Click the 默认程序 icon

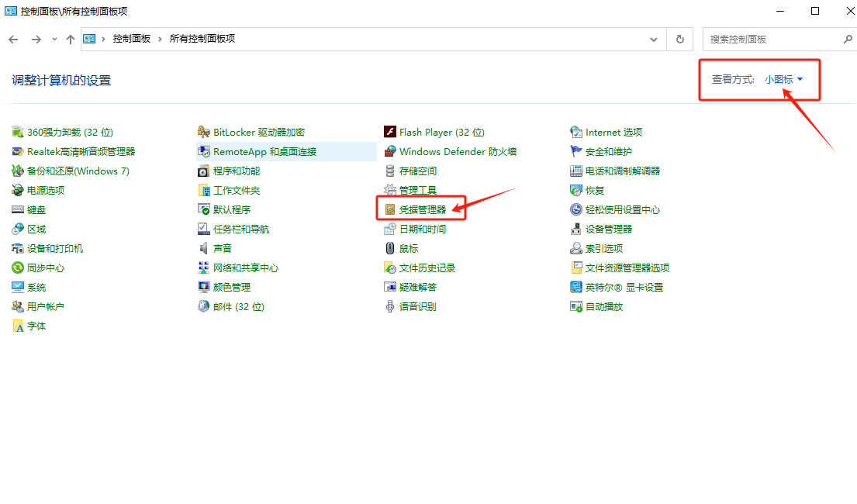pos(203,210)
